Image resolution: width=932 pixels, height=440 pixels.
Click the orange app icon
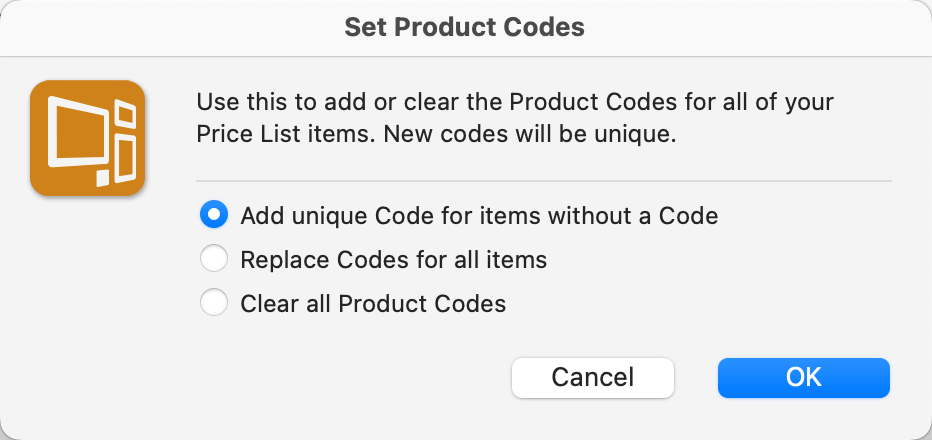[88, 138]
